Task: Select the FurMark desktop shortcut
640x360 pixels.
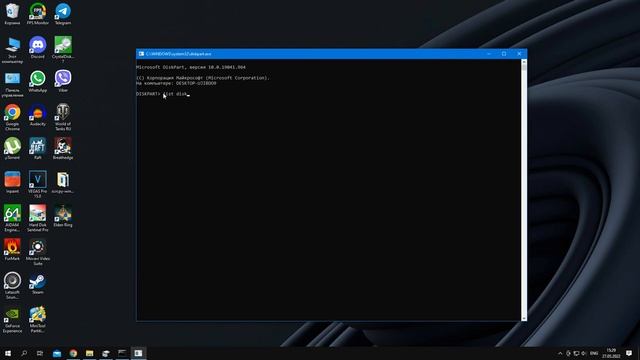Action: 12,249
